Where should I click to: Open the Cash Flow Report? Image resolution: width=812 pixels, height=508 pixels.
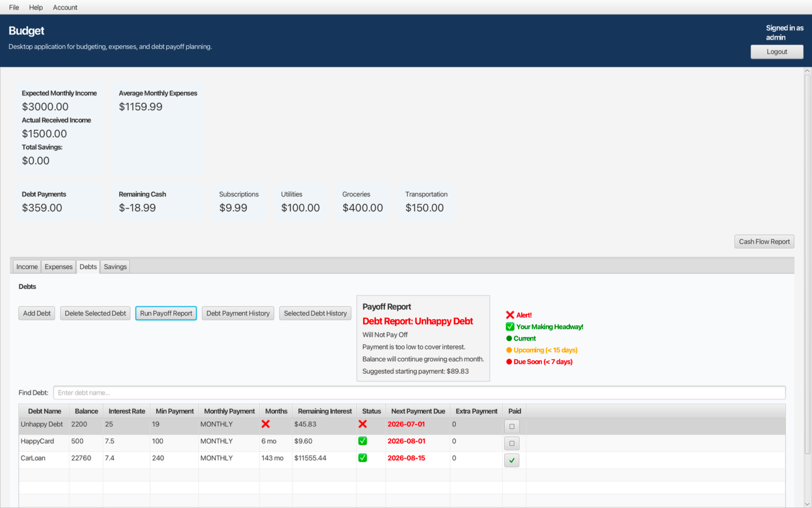764,242
